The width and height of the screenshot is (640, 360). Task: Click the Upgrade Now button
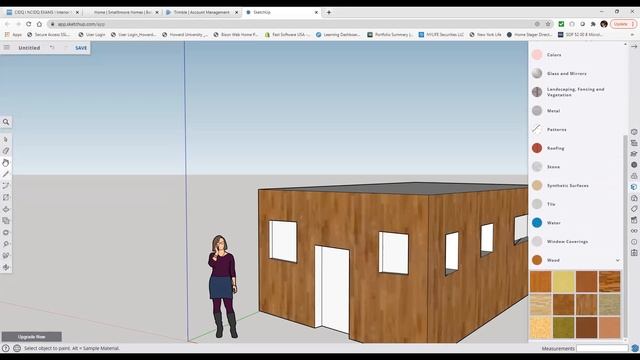click(31, 337)
